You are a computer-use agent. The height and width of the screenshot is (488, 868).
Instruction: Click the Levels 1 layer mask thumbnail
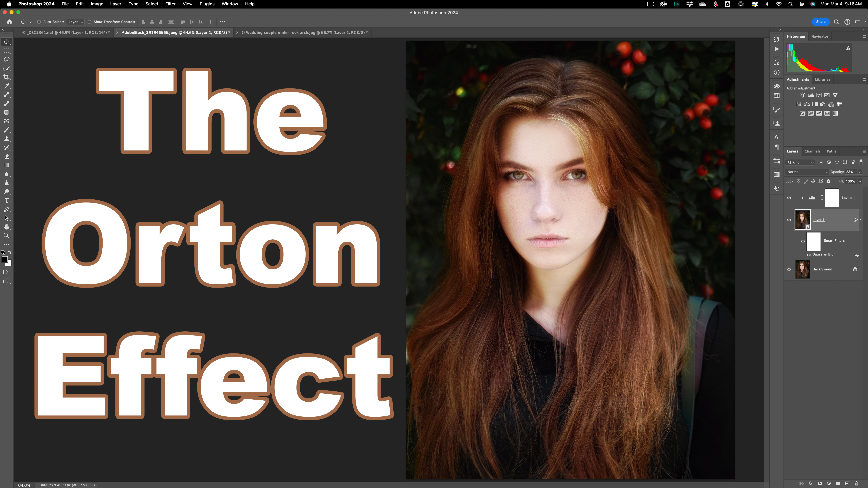click(832, 198)
